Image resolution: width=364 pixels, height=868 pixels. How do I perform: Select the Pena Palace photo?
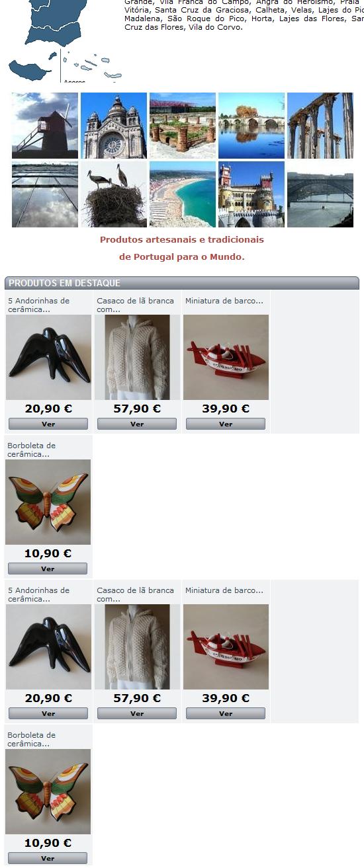pos(251,194)
